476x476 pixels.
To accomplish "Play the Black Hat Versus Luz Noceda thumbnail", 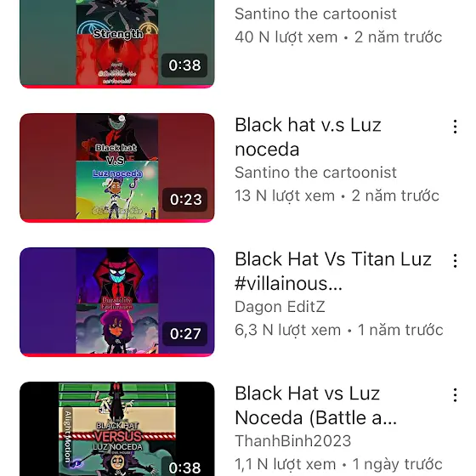I will coord(117,428).
